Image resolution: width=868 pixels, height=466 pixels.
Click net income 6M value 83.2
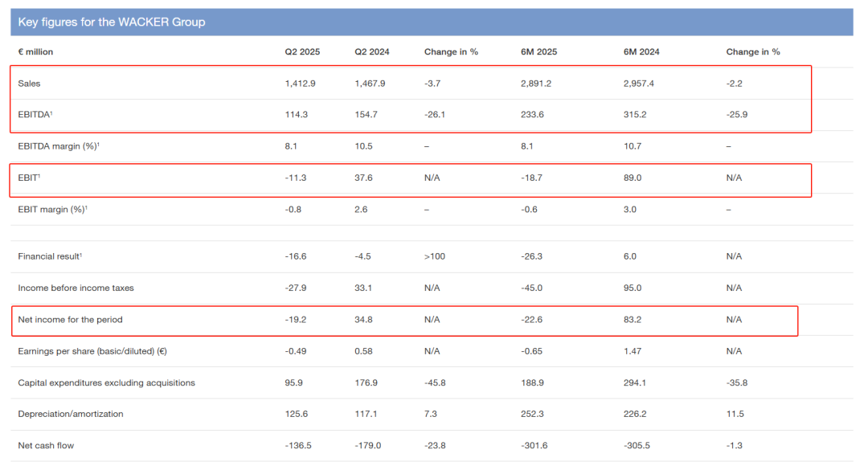(x=633, y=319)
